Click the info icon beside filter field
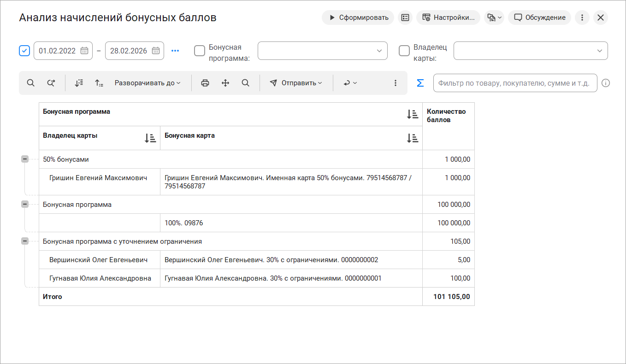The image size is (626, 364). click(606, 83)
